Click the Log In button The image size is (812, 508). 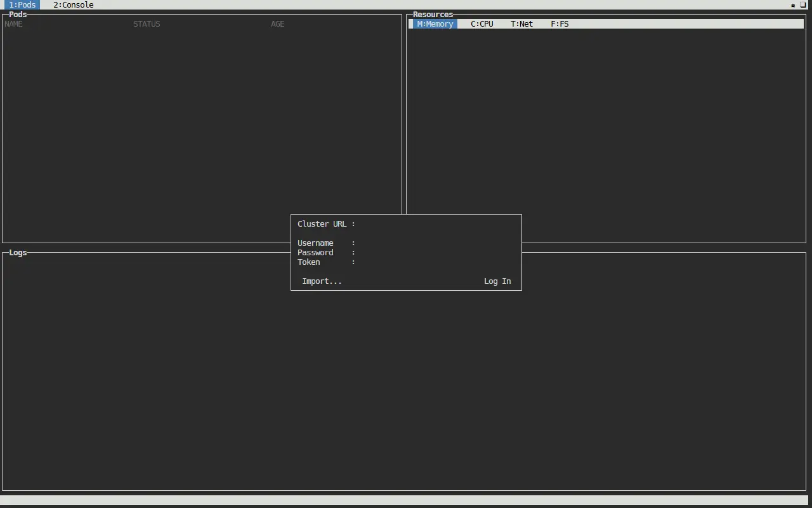coord(497,281)
